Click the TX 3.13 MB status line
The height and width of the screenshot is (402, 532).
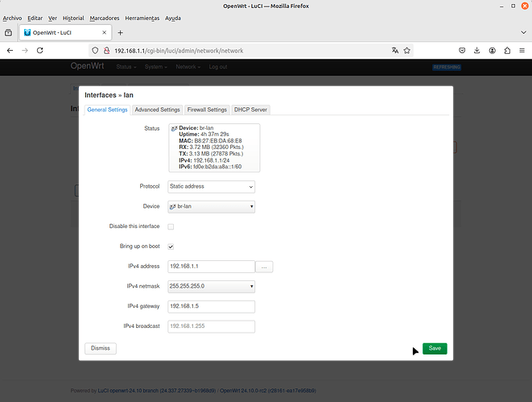point(211,154)
